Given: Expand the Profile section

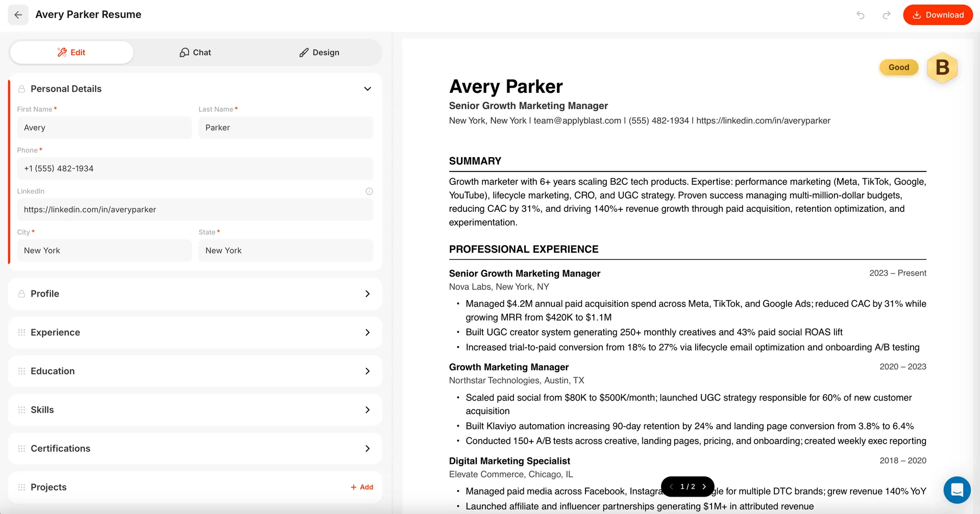Looking at the screenshot, I should [195, 293].
